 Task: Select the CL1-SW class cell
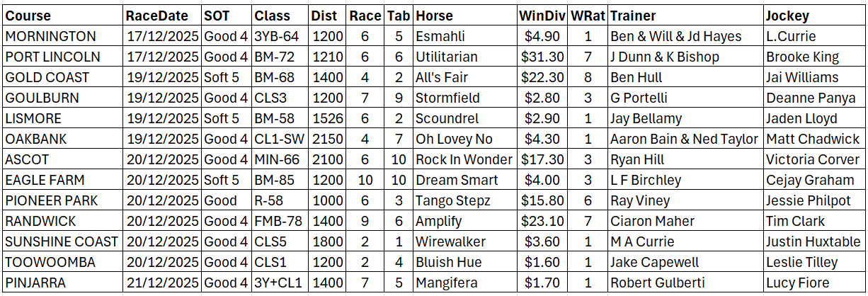click(x=278, y=139)
